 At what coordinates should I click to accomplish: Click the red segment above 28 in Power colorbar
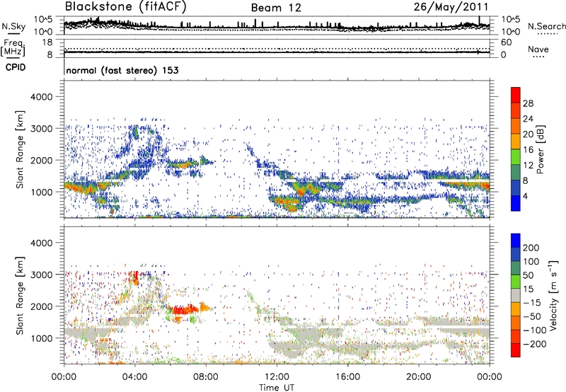(516, 96)
